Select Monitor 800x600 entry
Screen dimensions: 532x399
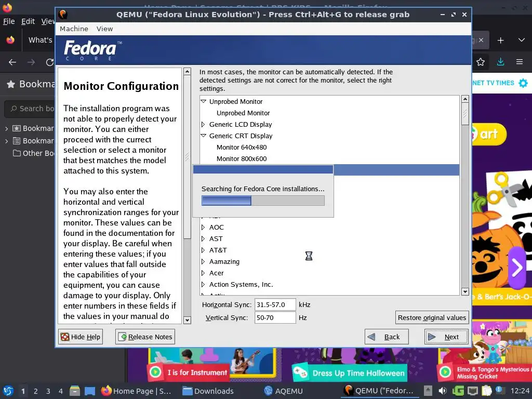[242, 159]
